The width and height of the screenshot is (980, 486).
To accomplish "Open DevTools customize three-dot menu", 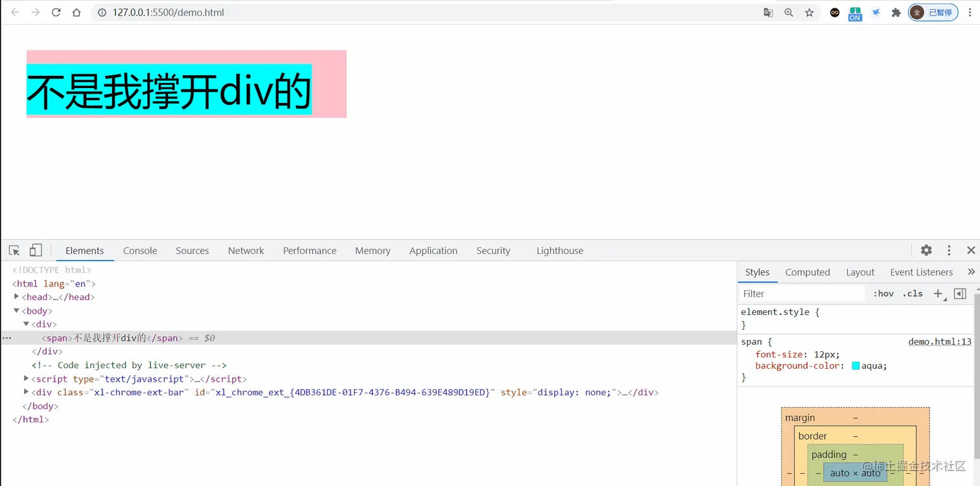I will [x=949, y=250].
